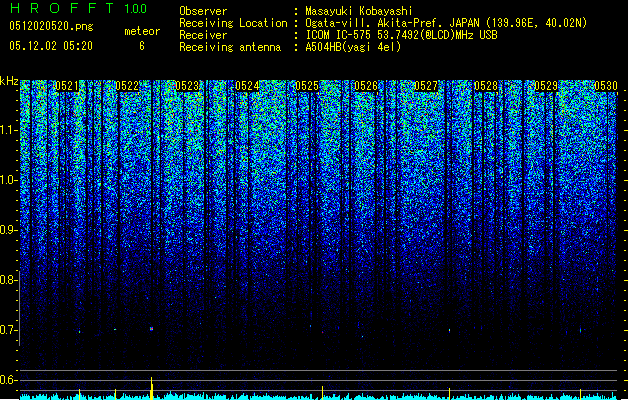629x400 pixels.
Task: Click the tallest yellow meteor spike near 0522
Action: tap(151, 388)
